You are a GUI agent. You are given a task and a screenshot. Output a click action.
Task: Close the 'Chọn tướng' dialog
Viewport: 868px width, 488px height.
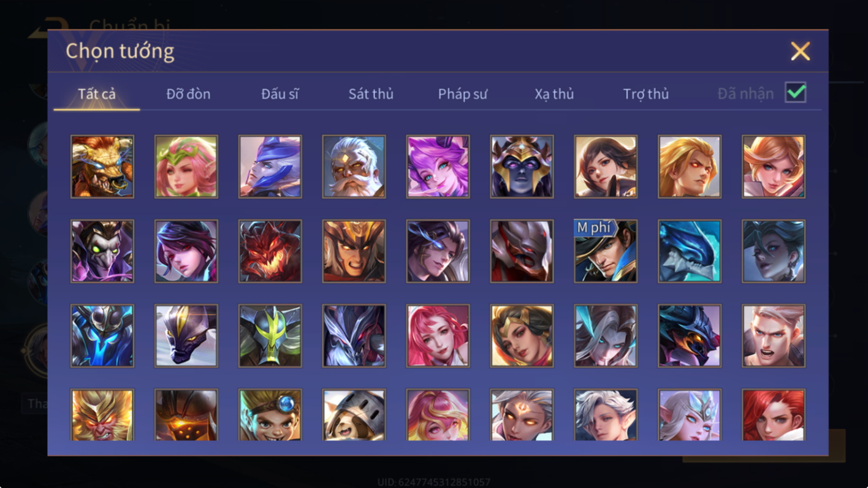[800, 51]
